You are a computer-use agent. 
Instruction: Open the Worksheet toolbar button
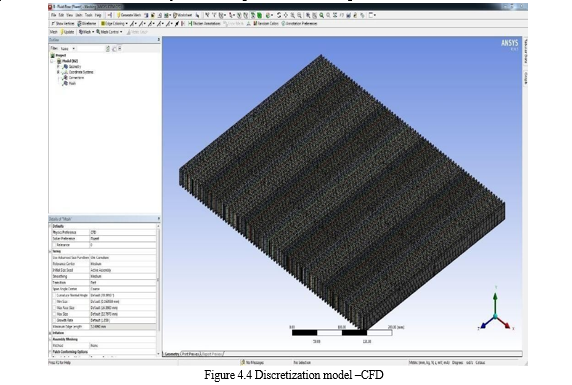[x=182, y=15]
